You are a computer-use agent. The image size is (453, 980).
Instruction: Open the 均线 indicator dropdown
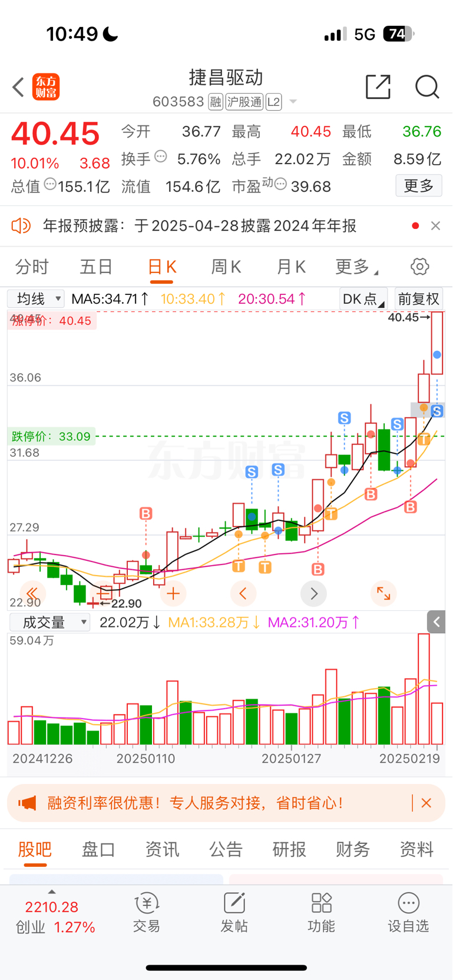point(35,298)
